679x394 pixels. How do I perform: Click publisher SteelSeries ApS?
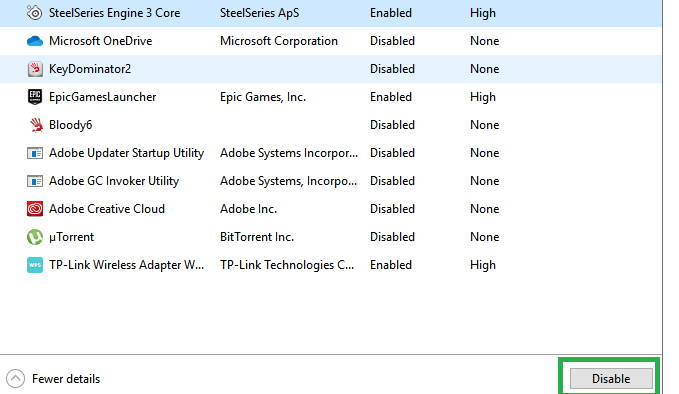tap(259, 13)
